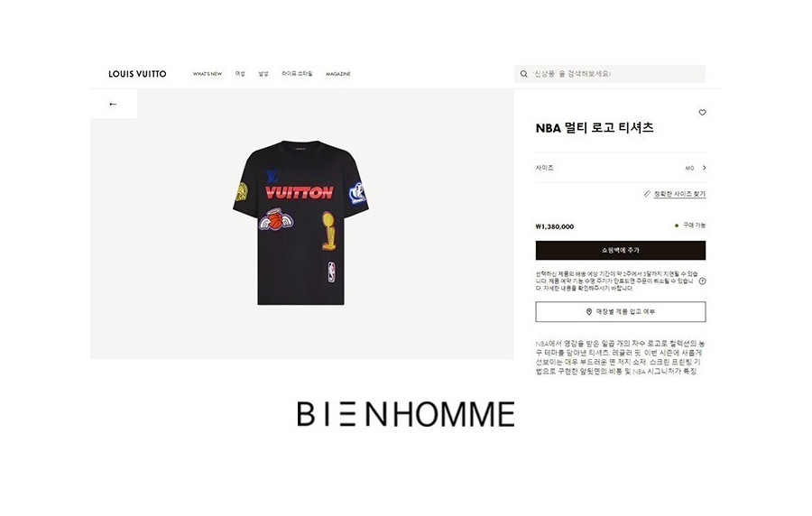Click the search magnifier icon
This screenshot has width=812, height=516.
(x=523, y=74)
